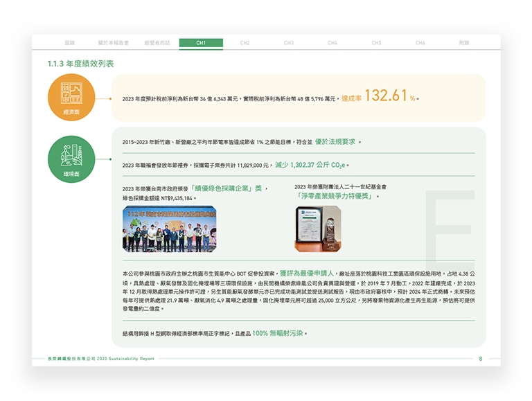Open the CH4 tab

(332, 43)
